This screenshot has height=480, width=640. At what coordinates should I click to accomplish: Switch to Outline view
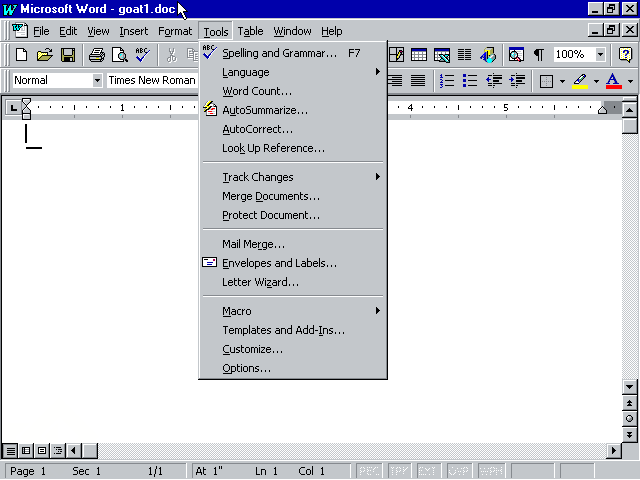point(58,451)
